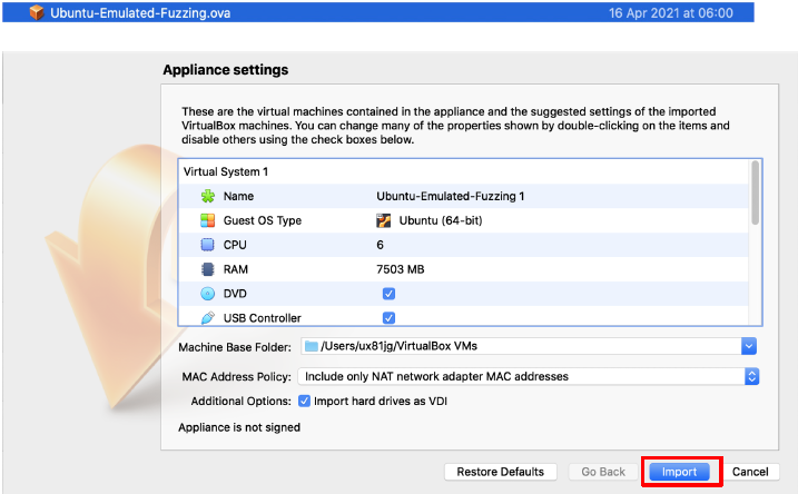Click the Guest OS Type label
This screenshot has height=494, width=798.
263,220
